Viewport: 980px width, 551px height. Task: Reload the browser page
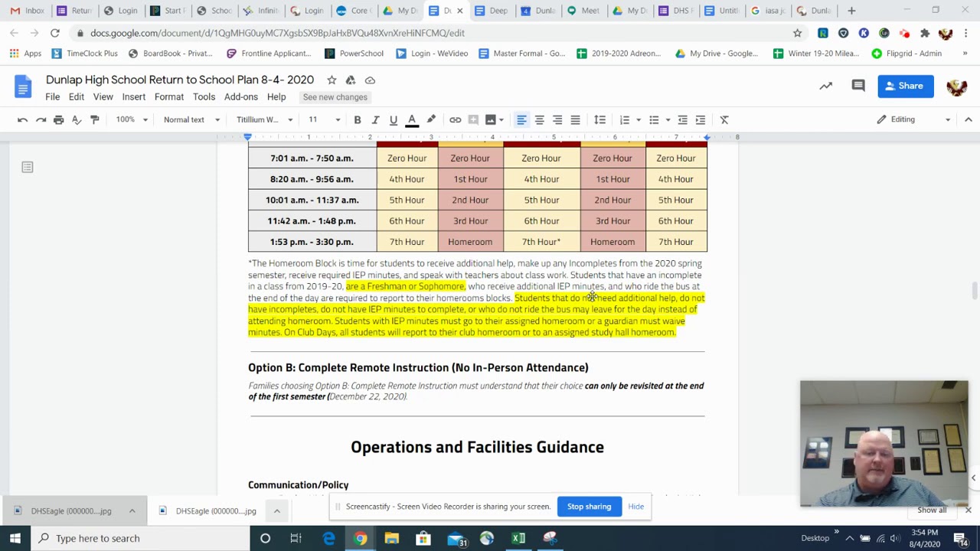[x=55, y=33]
